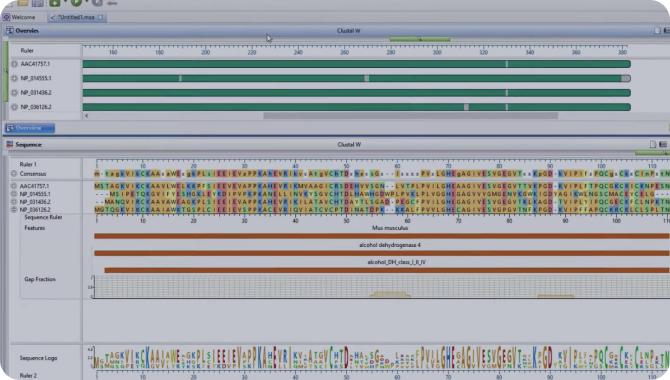Click the Sequence Logo label
The height and width of the screenshot is (380, 670).
[38, 358]
